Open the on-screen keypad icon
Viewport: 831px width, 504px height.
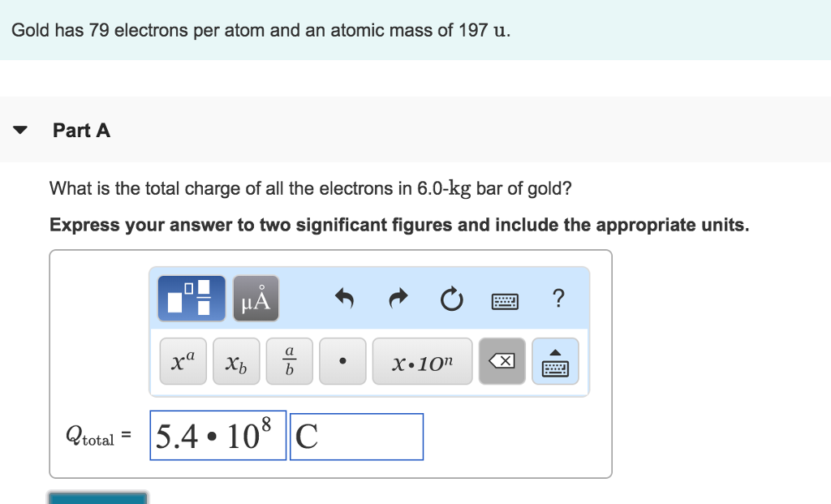click(555, 360)
